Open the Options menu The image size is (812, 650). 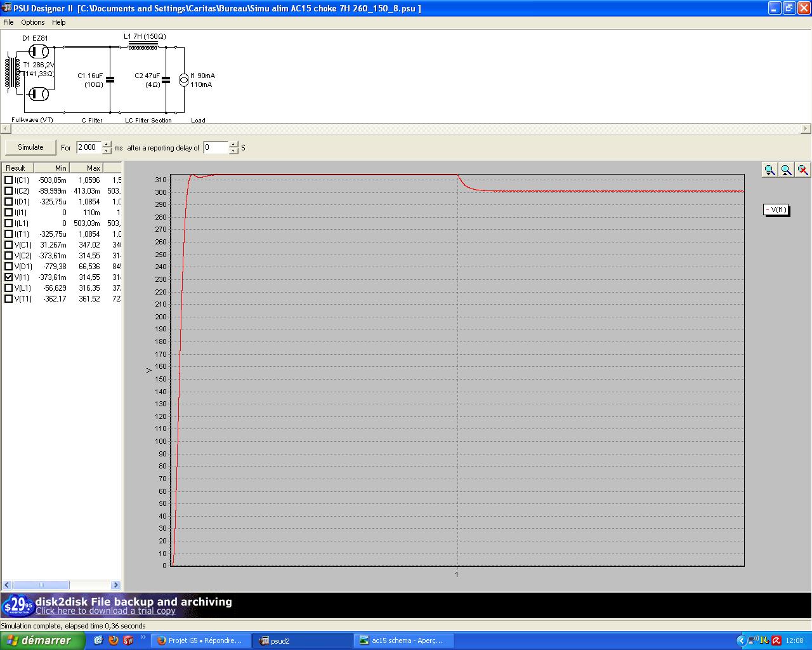click(x=33, y=22)
